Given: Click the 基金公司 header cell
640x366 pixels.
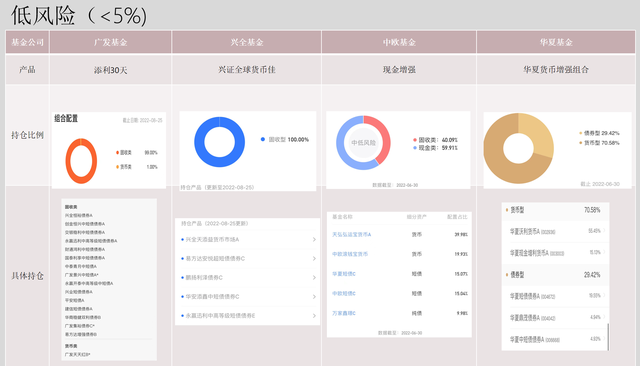Looking at the screenshot, I should pyautogui.click(x=27, y=42).
